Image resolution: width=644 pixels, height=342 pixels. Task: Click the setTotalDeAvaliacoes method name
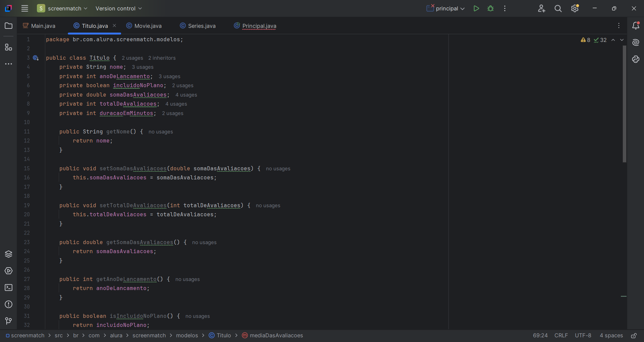133,206
